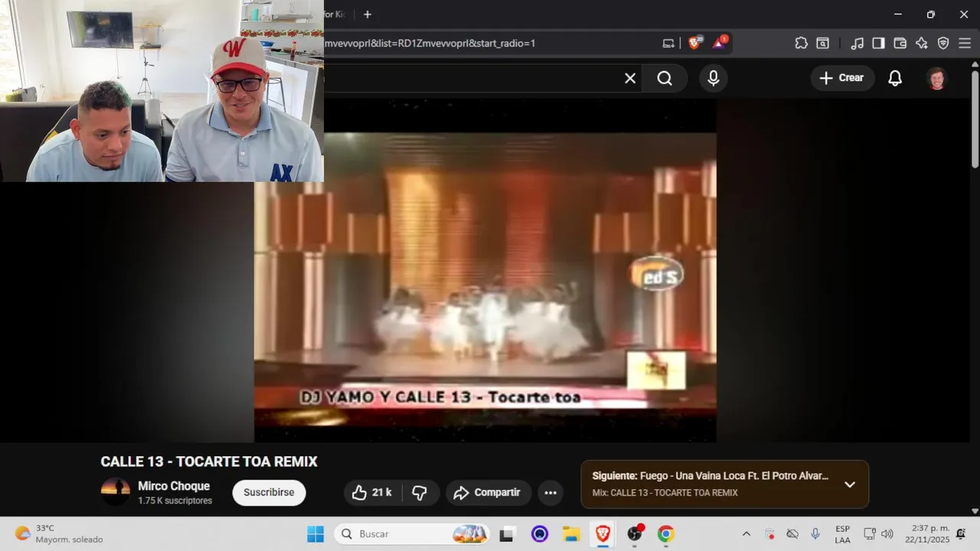980x551 pixels.
Task: Open the notification bell on the taskbar
Action: (x=961, y=534)
